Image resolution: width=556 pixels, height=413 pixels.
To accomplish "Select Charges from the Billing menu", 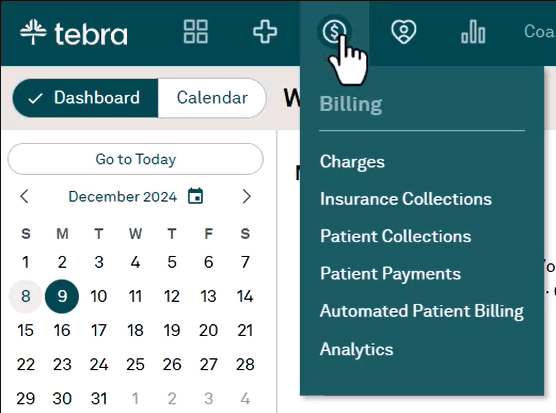I will coord(352,162).
